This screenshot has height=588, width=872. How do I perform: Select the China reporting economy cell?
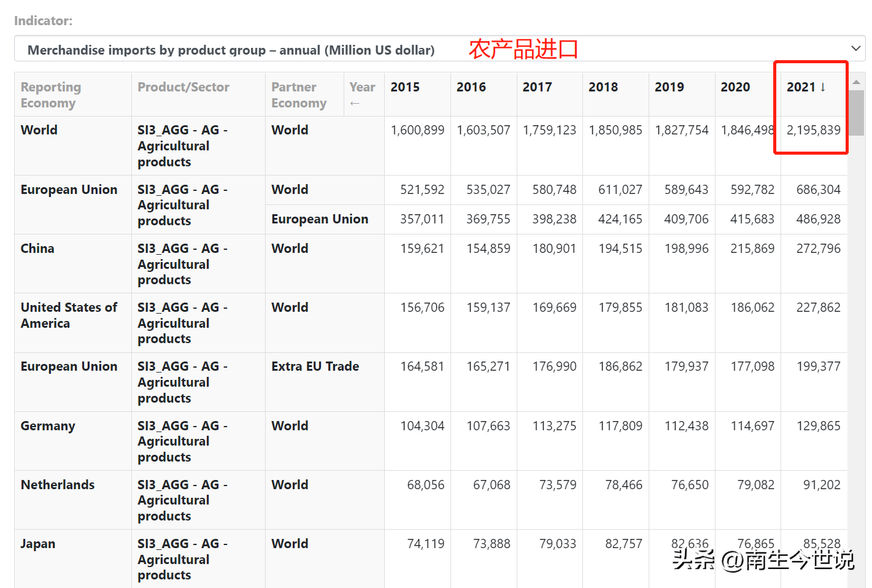click(x=37, y=249)
